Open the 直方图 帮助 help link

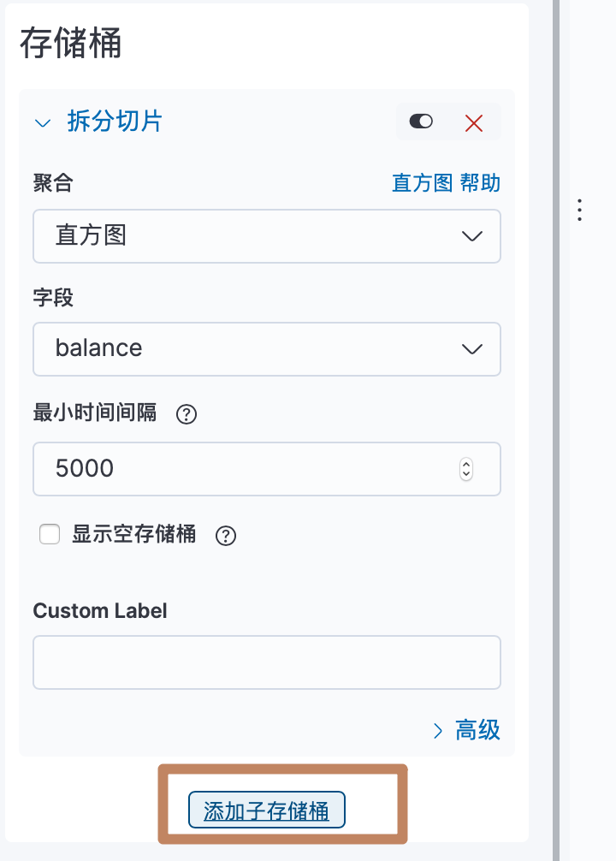click(446, 182)
